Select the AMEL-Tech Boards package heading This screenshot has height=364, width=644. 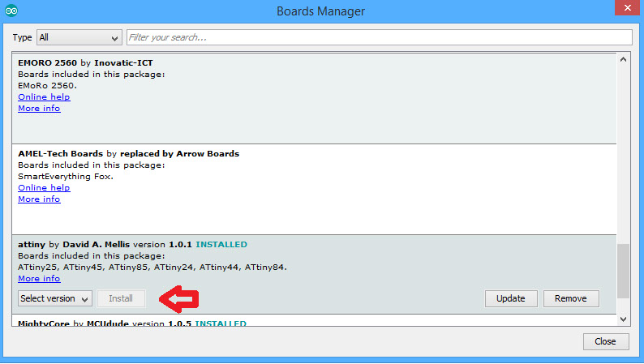(x=128, y=153)
